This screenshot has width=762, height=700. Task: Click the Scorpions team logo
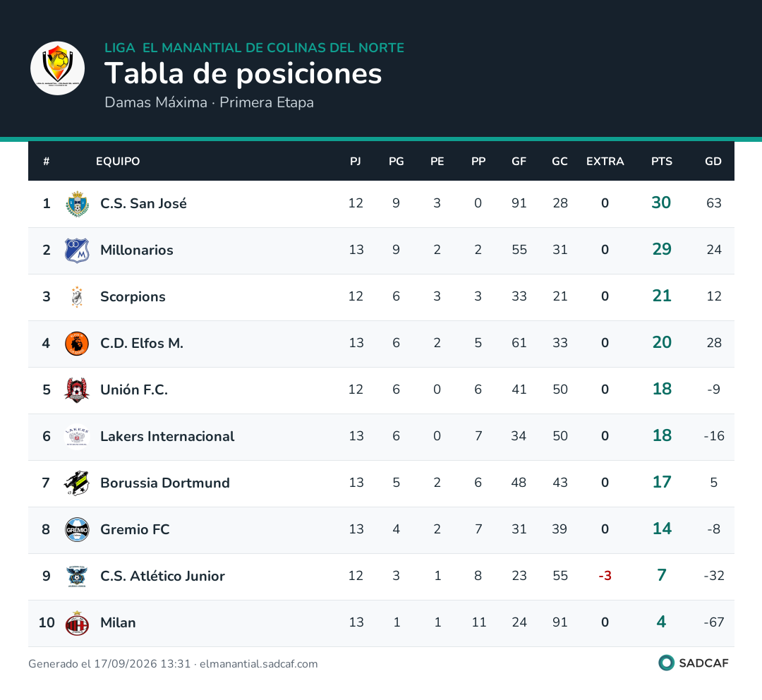tap(77, 296)
